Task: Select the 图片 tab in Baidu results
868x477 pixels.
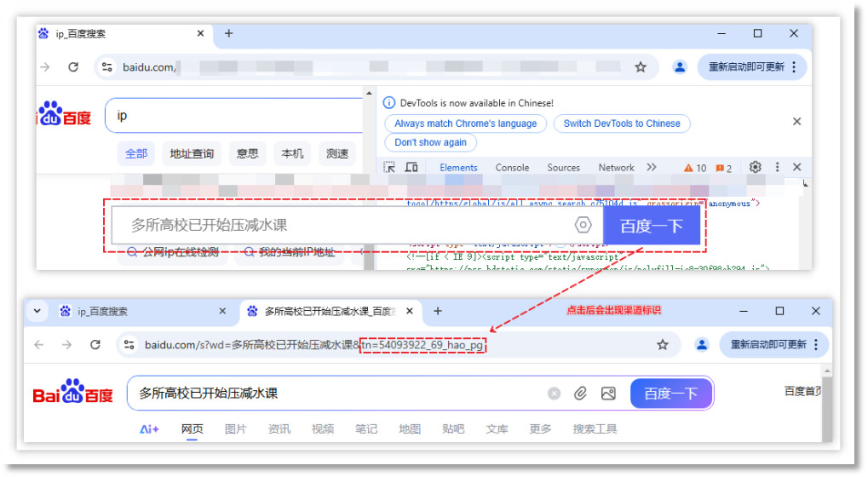Action: pyautogui.click(x=236, y=429)
